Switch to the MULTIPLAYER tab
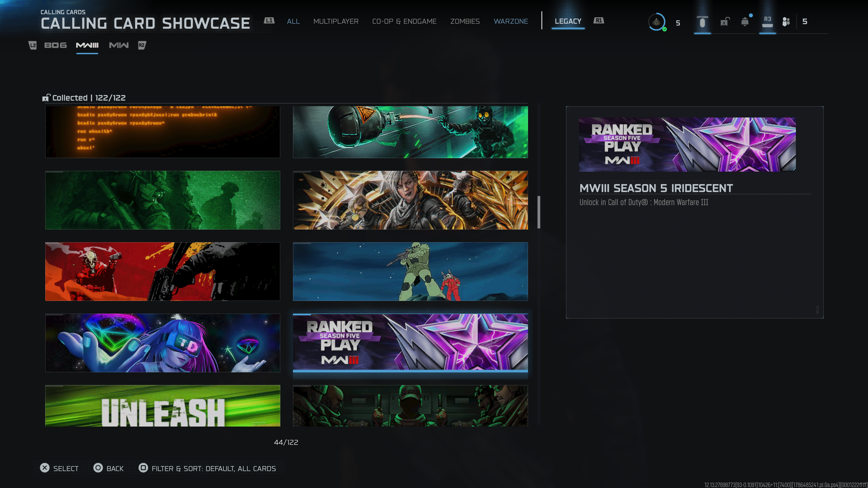This screenshot has height=488, width=868. [336, 21]
